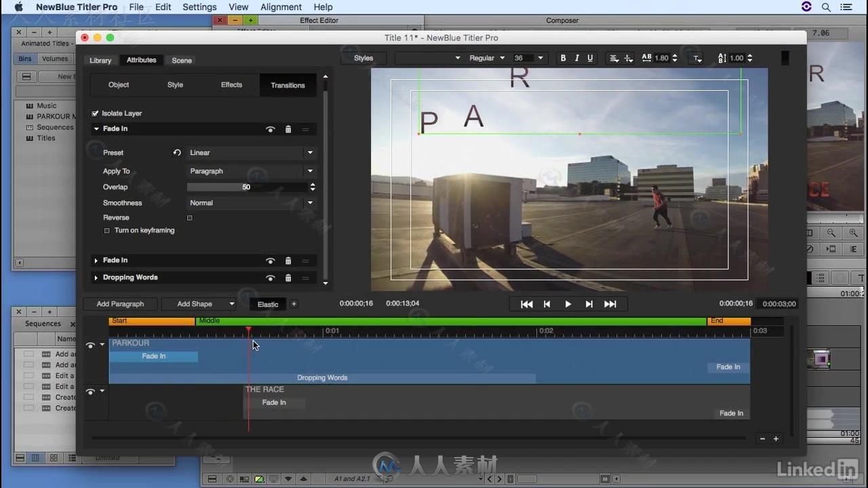Adjust the 1.80 character spacing stepper
Screen dimensions: 868x488
click(675, 58)
